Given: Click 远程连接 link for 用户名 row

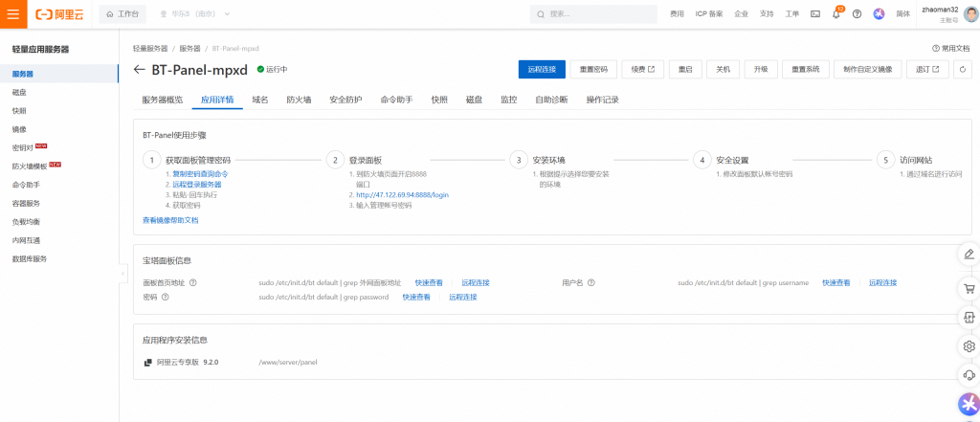Looking at the screenshot, I should click(x=882, y=282).
